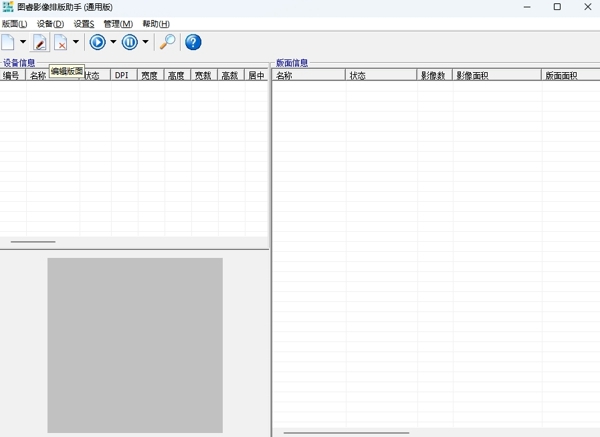The width and height of the screenshot is (600, 437).
Task: Open help via the blue question mark icon
Action: point(193,42)
